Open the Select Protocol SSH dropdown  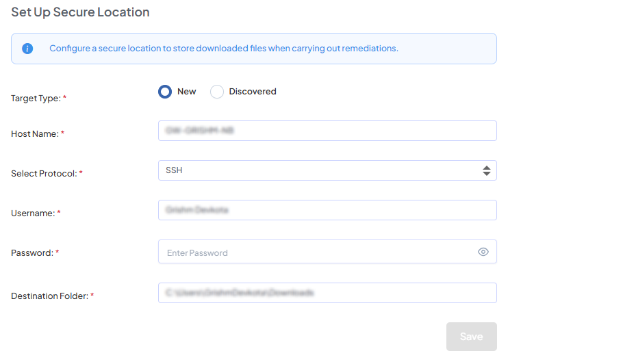pyautogui.click(x=327, y=170)
